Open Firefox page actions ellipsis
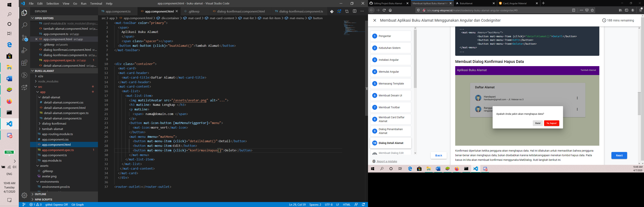 coord(581,10)
